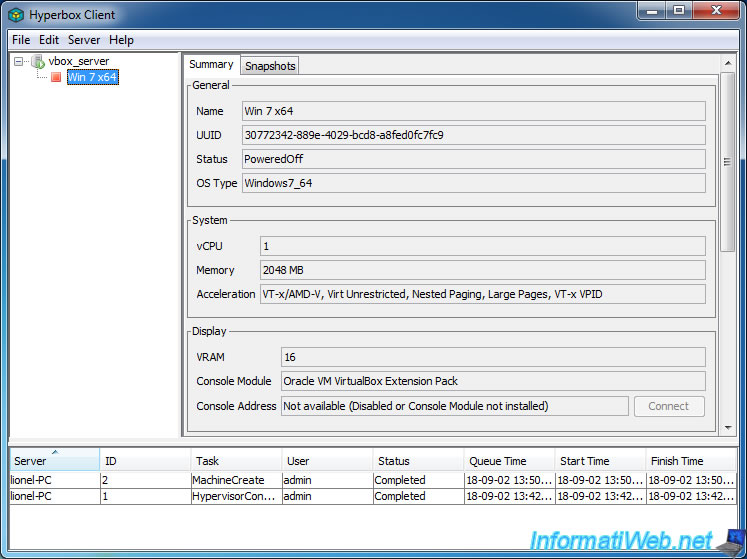
Task: Open the Edit menu
Action: (x=49, y=40)
